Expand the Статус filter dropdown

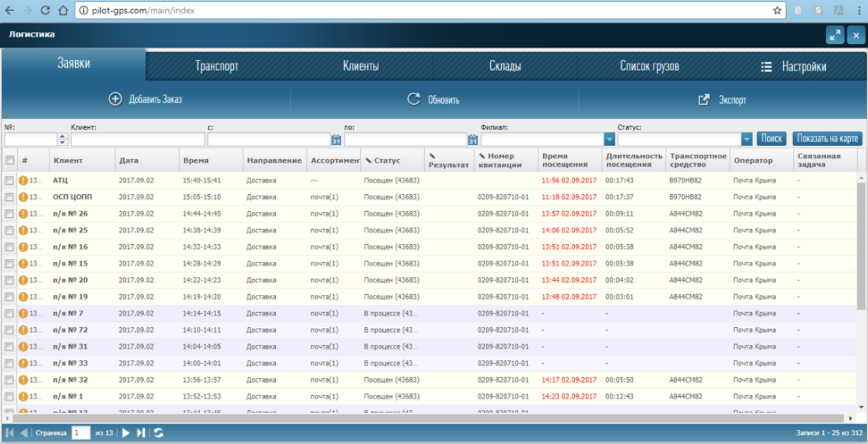click(746, 139)
